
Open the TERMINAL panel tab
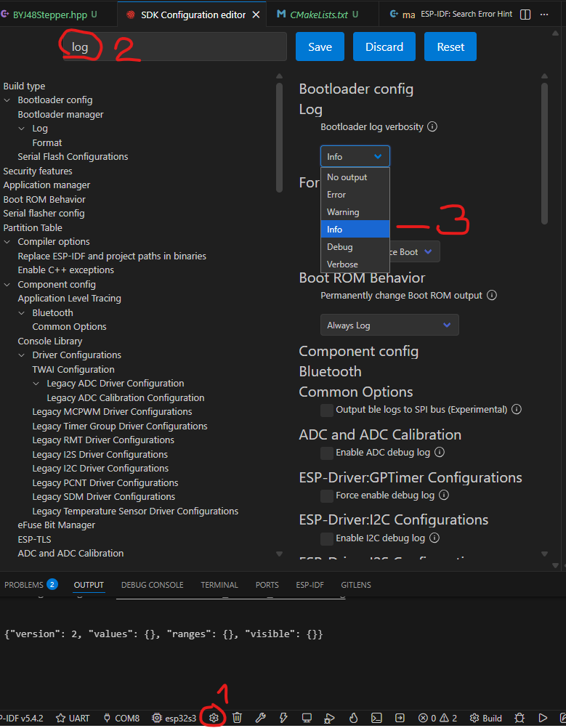pyautogui.click(x=219, y=585)
